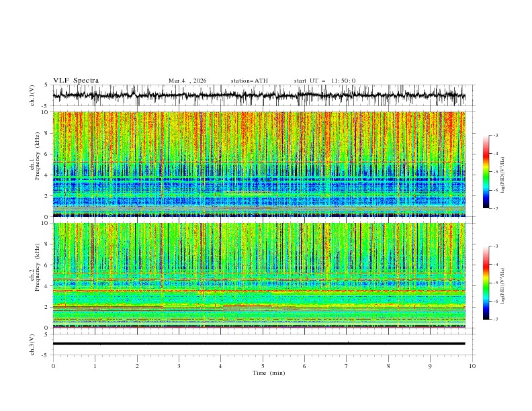Select the 'start UT = 11:50:0' label

coord(324,81)
